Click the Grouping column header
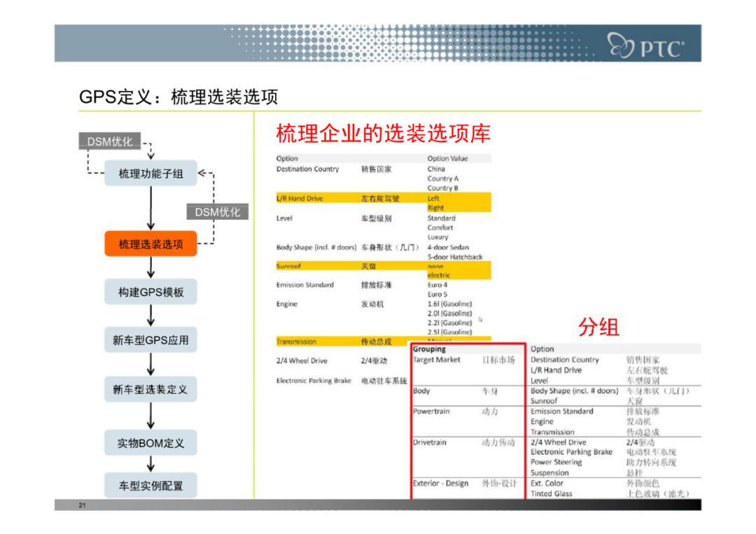This screenshot has width=756, height=534. [x=429, y=349]
